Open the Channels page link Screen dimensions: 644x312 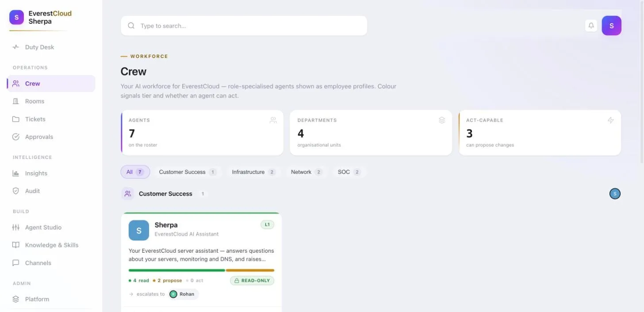click(51, 263)
